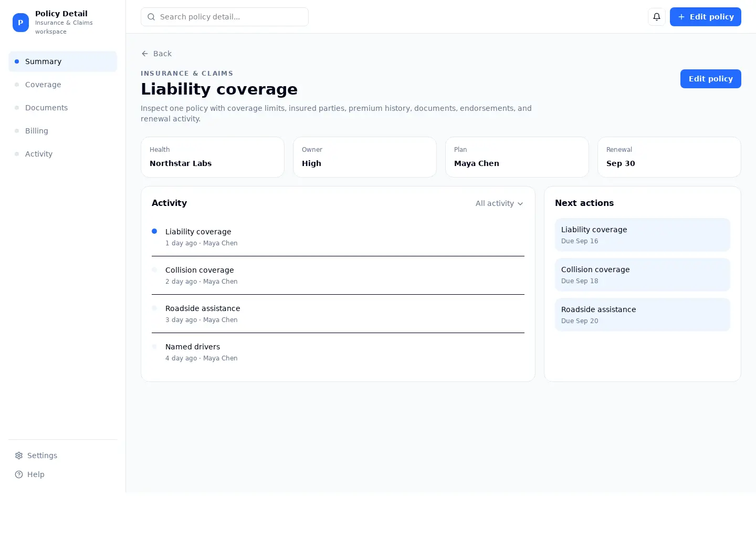756x538 pixels.
Task: Click the blue dot beside the Liability coverage activity
Action: (154, 231)
